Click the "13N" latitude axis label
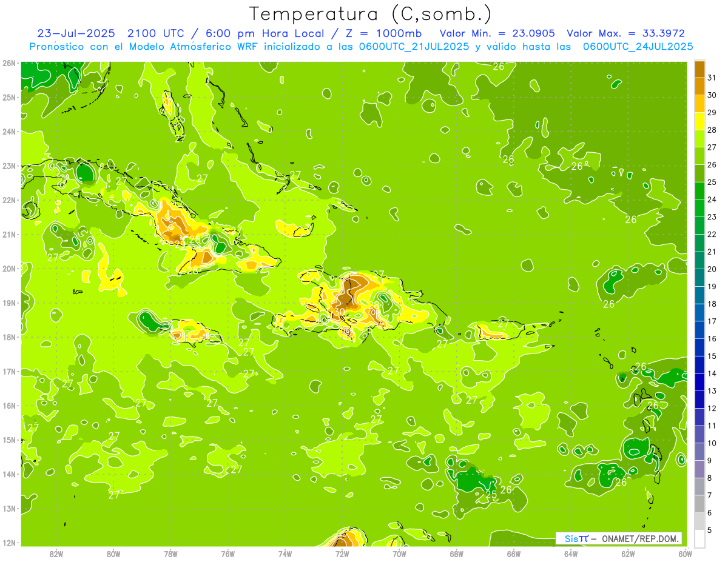 tap(8, 508)
